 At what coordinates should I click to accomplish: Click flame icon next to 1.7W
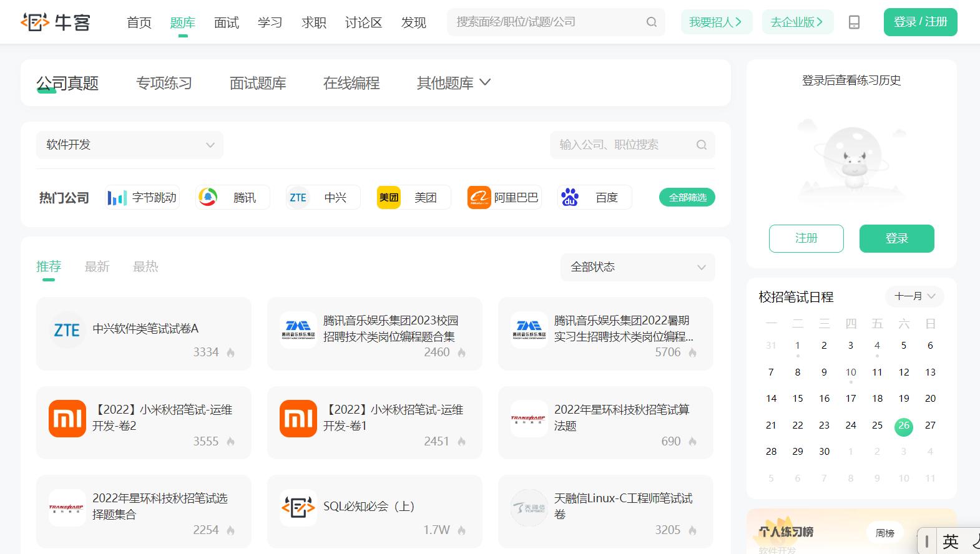point(462,530)
